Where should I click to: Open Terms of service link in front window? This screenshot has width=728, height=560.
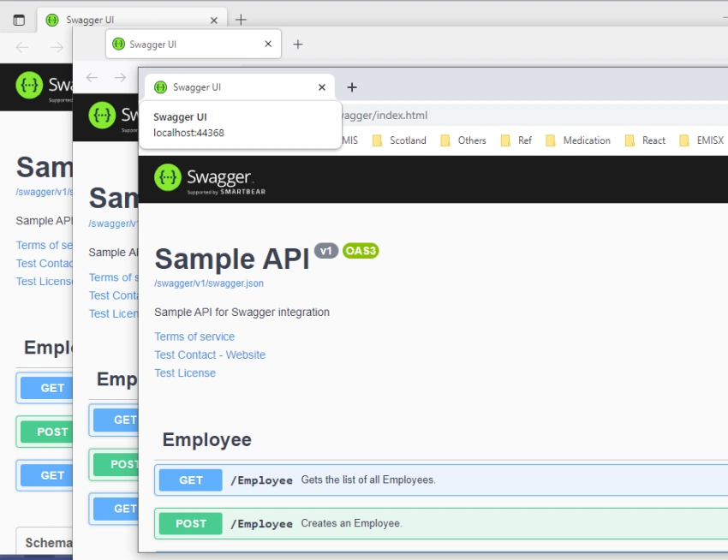(x=194, y=337)
